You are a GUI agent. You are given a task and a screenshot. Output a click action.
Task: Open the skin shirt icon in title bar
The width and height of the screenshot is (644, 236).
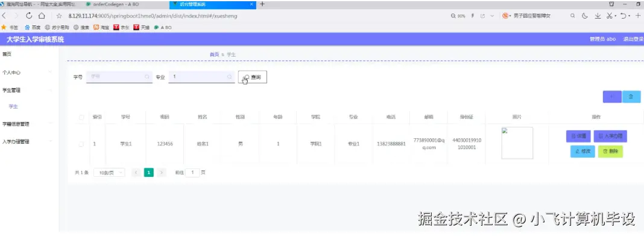coord(611,4)
